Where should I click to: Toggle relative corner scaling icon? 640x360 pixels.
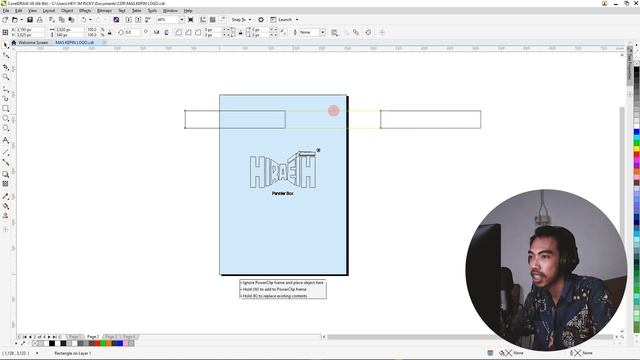click(x=283, y=32)
